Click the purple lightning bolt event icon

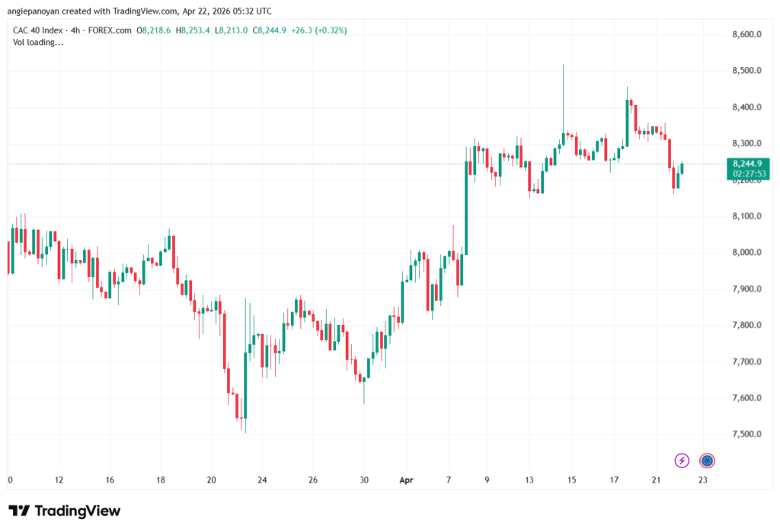click(682, 460)
